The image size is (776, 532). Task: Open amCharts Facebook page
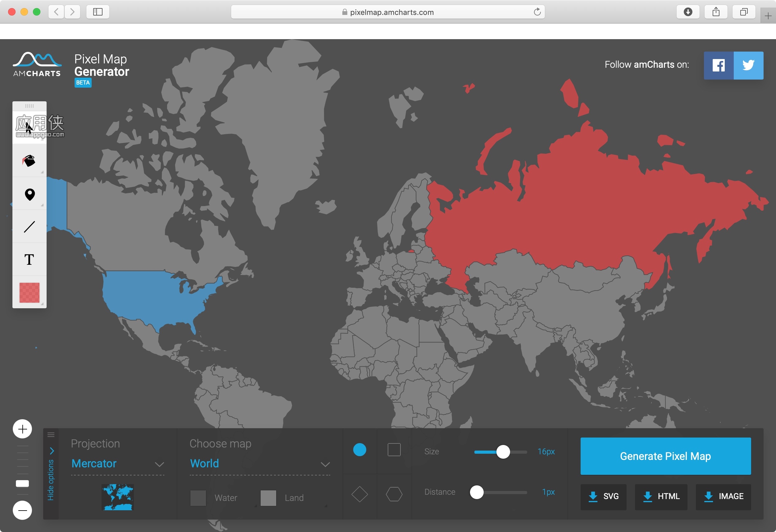click(x=718, y=65)
